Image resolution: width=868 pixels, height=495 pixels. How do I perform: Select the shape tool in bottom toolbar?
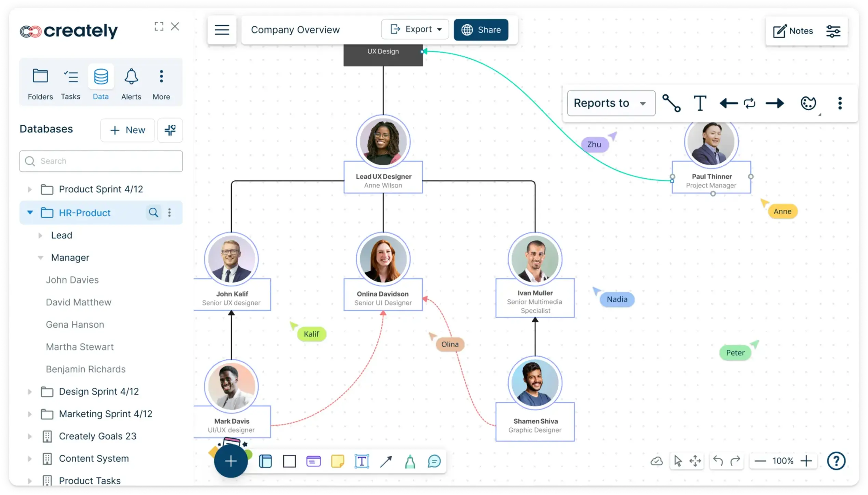tap(289, 460)
